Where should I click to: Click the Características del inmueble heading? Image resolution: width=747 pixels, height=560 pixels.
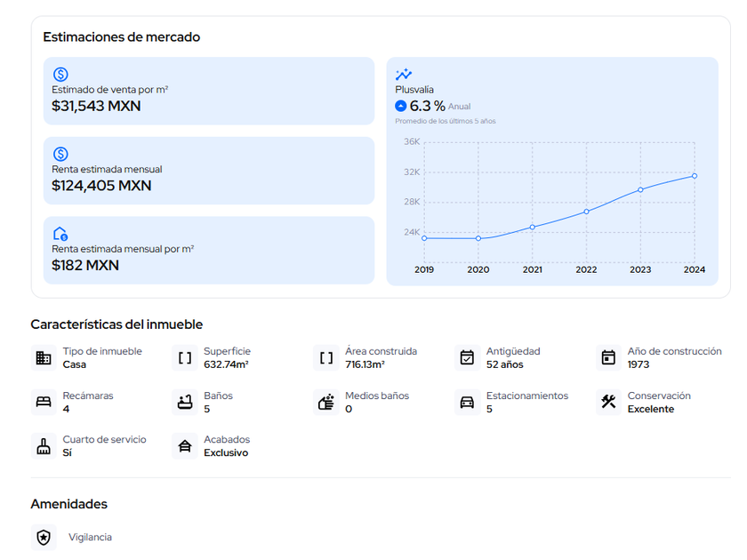pyautogui.click(x=116, y=324)
